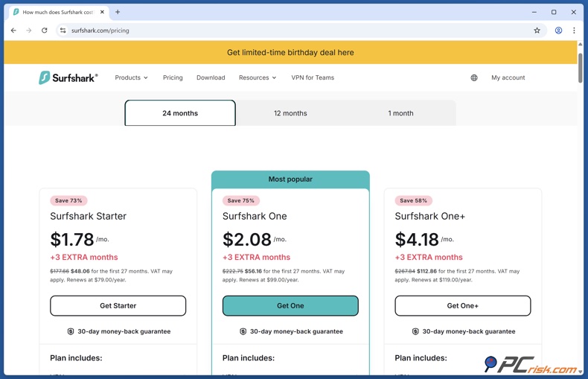Image resolution: width=588 pixels, height=379 pixels.
Task: Switch to 12 months billing period
Action: pos(290,113)
